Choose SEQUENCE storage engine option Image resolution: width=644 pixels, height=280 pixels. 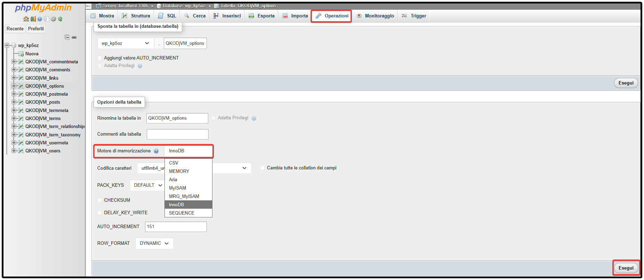tap(188, 213)
